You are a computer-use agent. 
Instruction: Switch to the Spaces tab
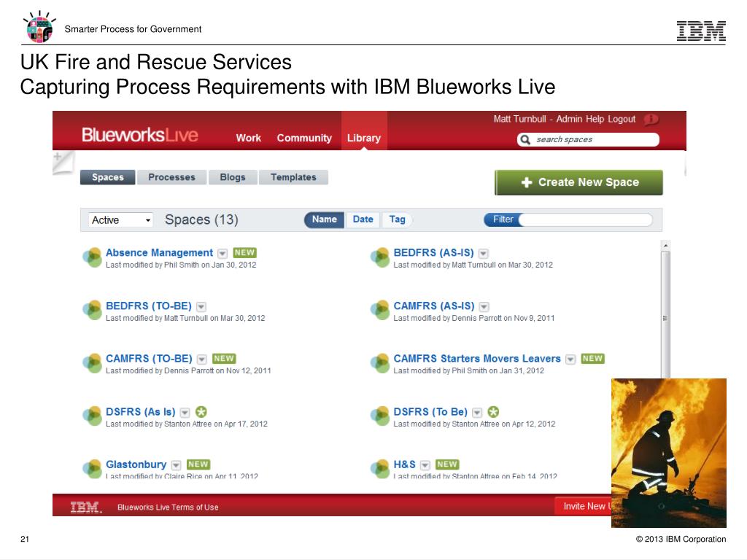108,177
